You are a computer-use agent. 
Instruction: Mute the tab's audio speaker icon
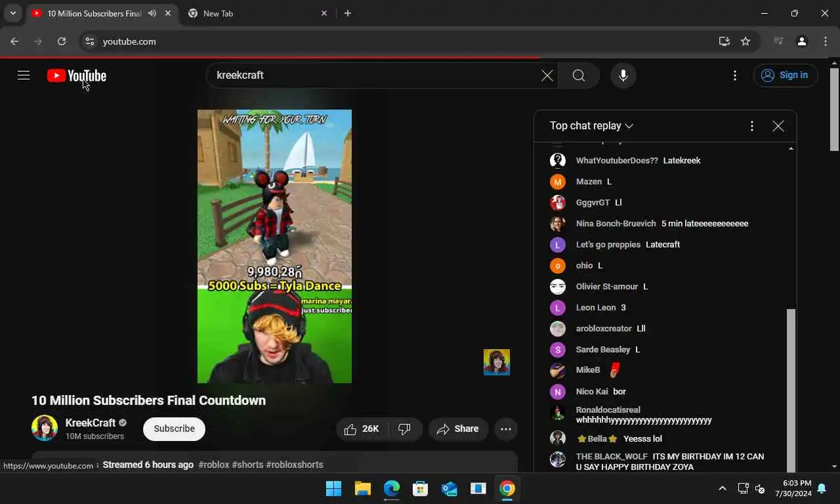(152, 13)
